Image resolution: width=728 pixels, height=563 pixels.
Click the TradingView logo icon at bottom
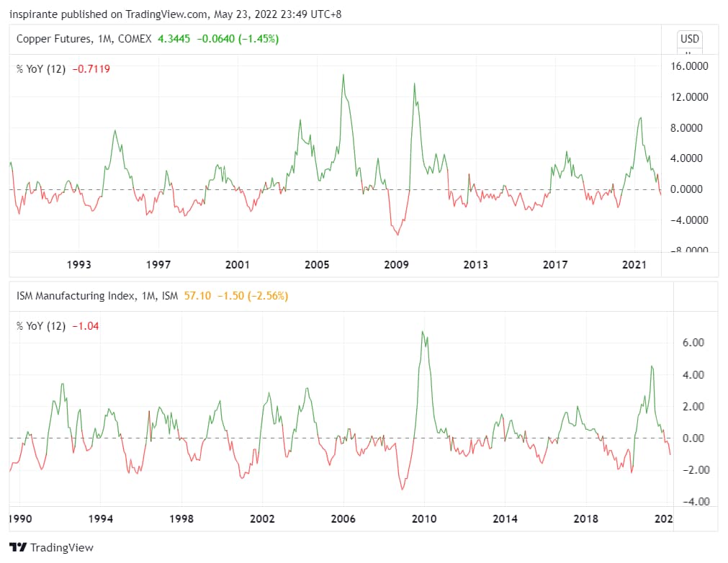coord(18,547)
